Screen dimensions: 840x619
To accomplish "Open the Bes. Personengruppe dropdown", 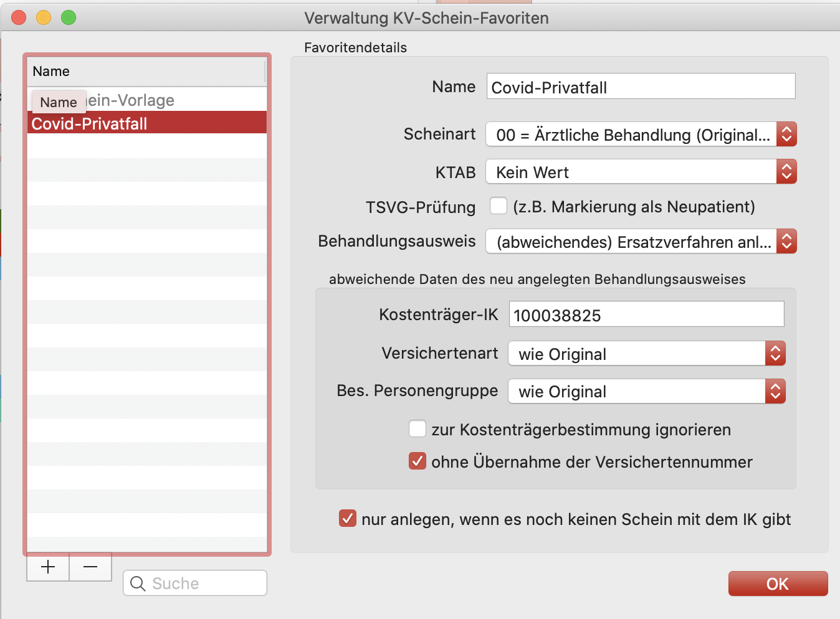I will pos(647,391).
